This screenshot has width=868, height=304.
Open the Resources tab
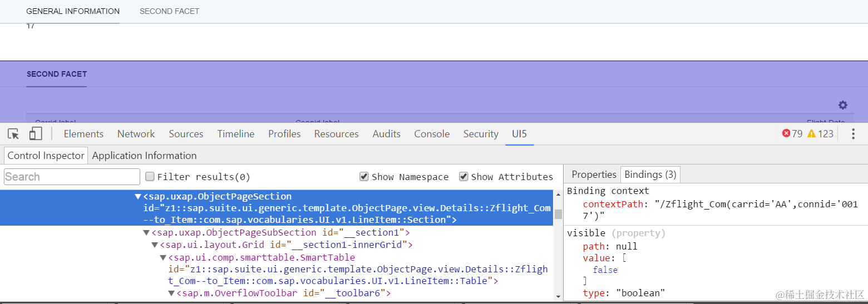(x=336, y=134)
